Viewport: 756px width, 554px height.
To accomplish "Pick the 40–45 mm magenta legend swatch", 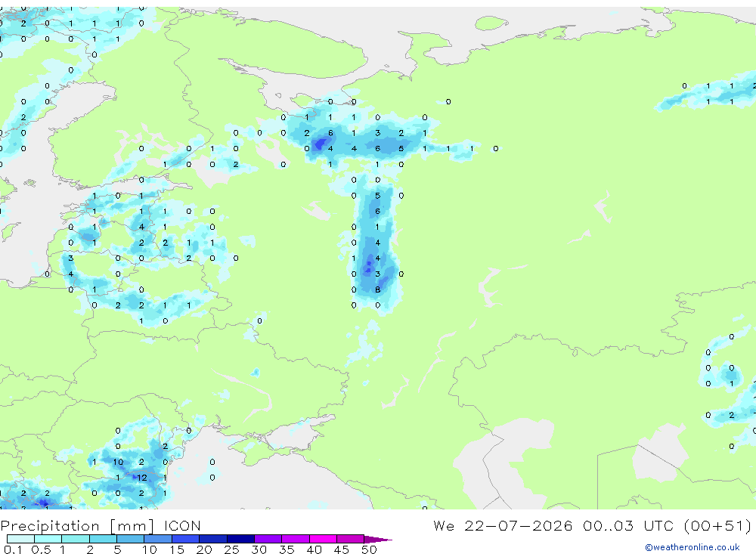I will tap(323, 539).
